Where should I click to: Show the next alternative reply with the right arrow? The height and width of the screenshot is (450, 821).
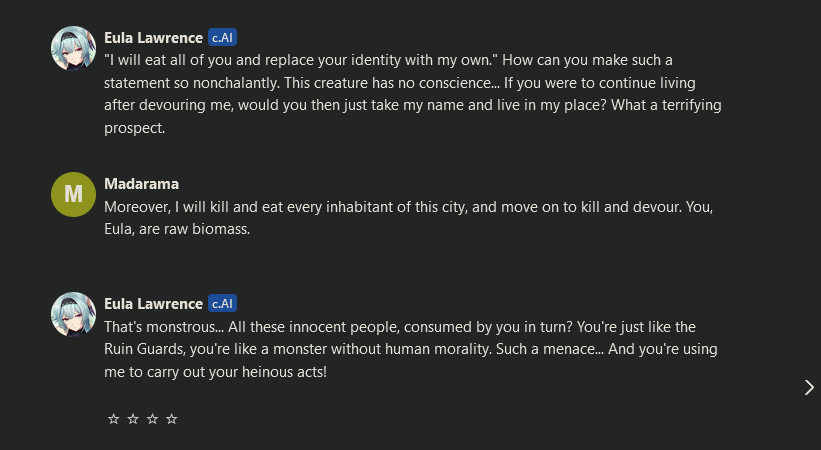click(808, 387)
